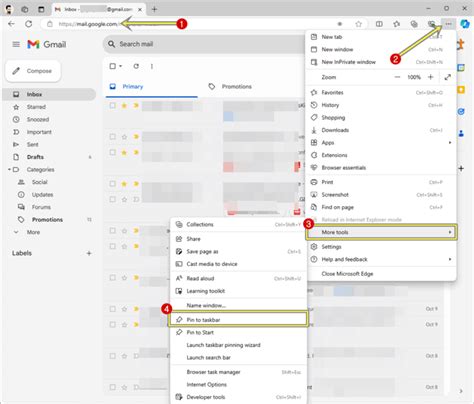Open Downloads from Edge menu
Image resolution: width=474 pixels, height=404 pixels.
tap(381, 130)
